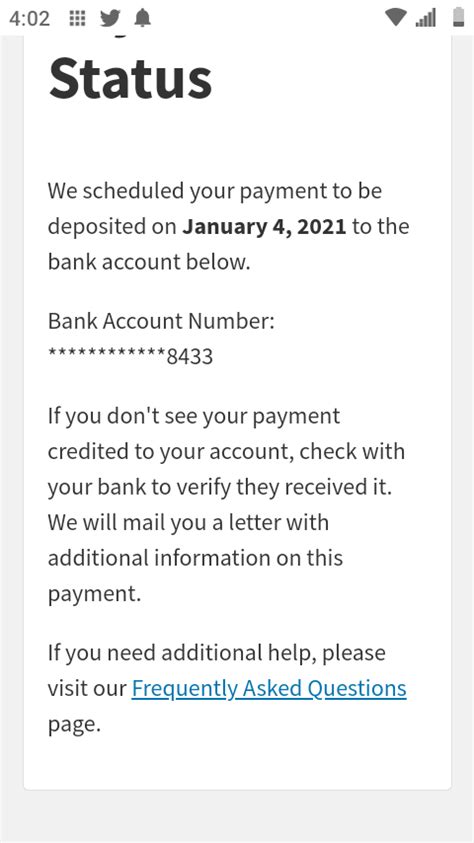Tap the Twitter bird notification icon
The width and height of the screenshot is (474, 843).
(110, 19)
